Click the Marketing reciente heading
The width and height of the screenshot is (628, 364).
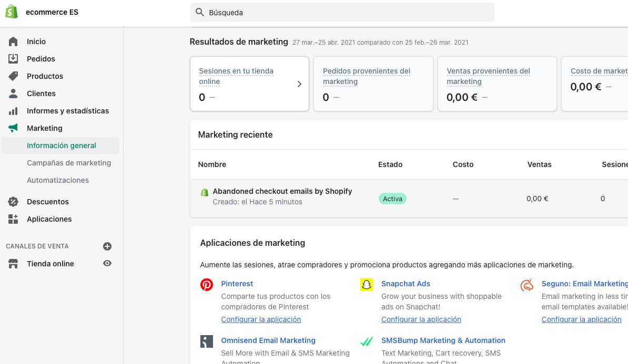[x=236, y=135]
